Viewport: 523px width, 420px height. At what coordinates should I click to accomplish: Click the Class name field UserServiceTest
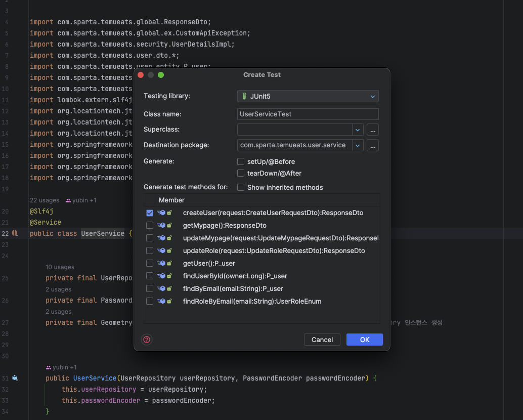pyautogui.click(x=308, y=114)
